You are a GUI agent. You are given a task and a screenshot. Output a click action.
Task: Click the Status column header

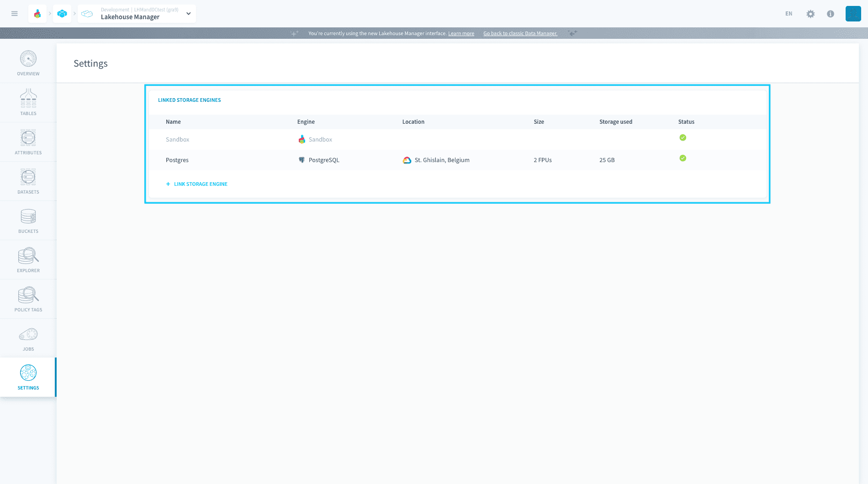point(686,122)
